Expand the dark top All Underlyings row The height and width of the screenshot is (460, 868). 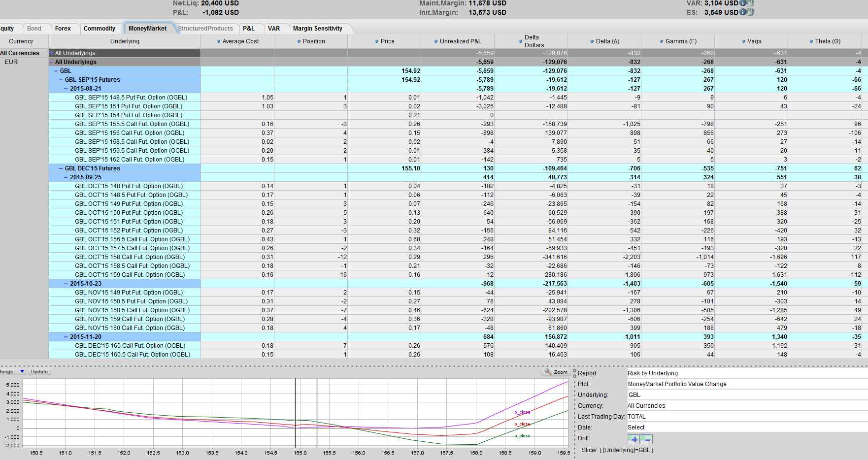(51, 53)
